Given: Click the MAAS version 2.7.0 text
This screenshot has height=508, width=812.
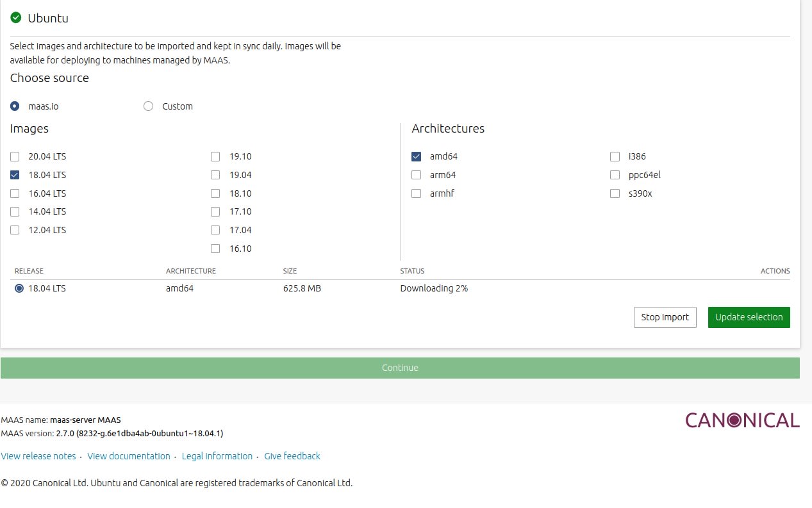Looking at the screenshot, I should (x=140, y=433).
